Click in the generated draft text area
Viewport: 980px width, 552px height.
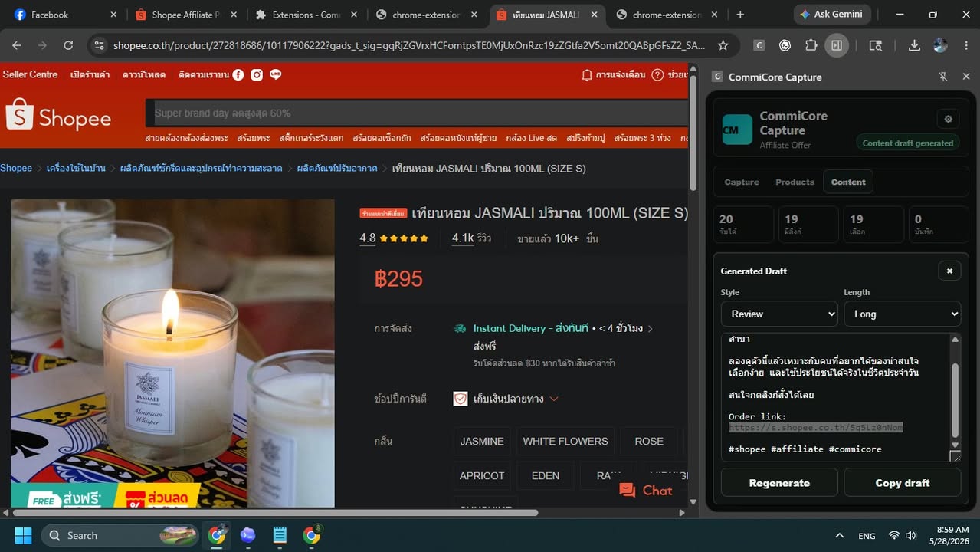(834, 397)
